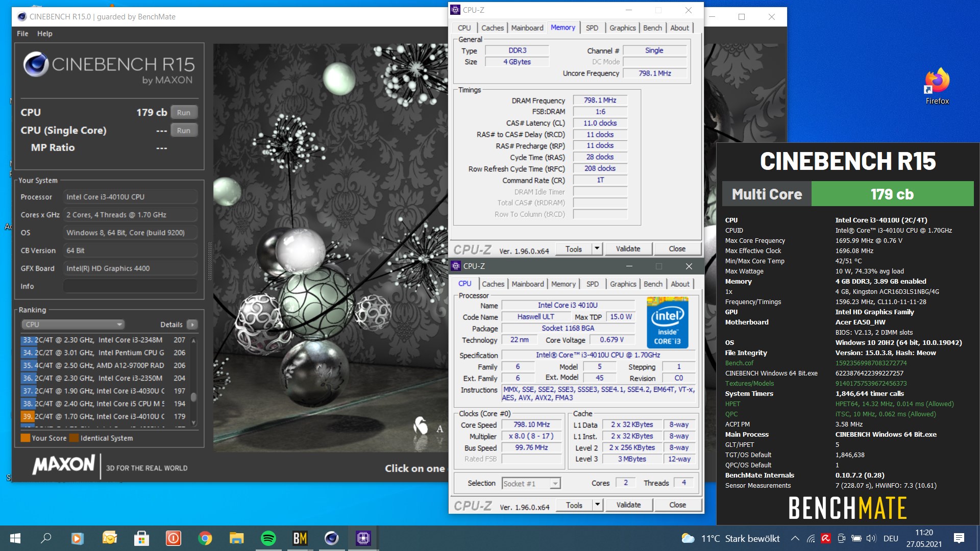Click the Processor field Intel Core i3-4010U
Screen dimensions: 980x551
pyautogui.click(x=130, y=197)
